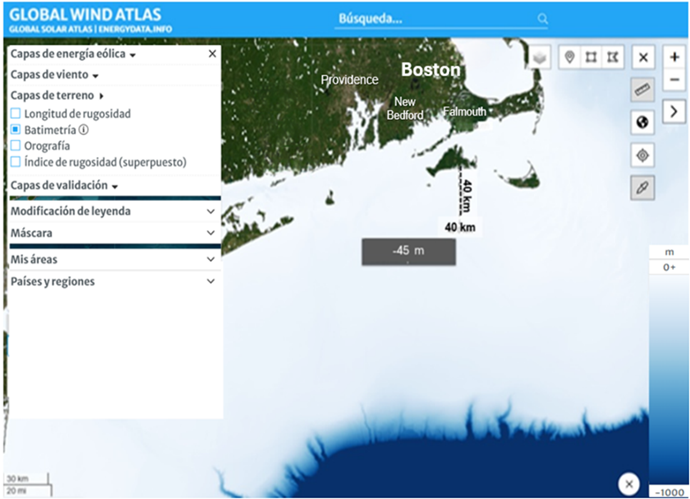Zoom in with the plus button
Image resolution: width=690 pixels, height=499 pixels.
pyautogui.click(x=674, y=58)
